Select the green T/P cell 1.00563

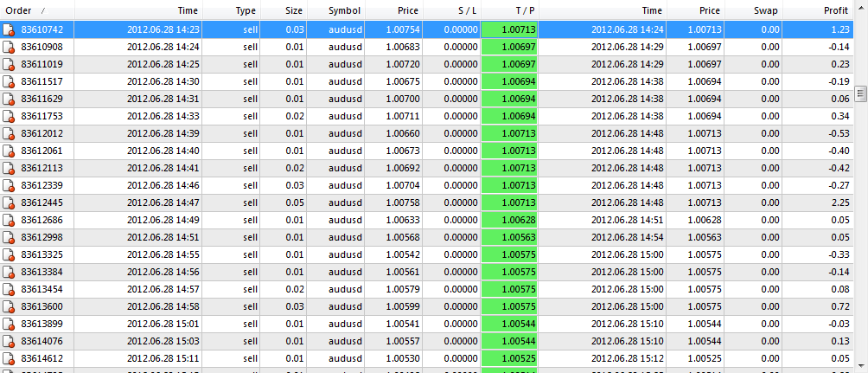coord(509,238)
